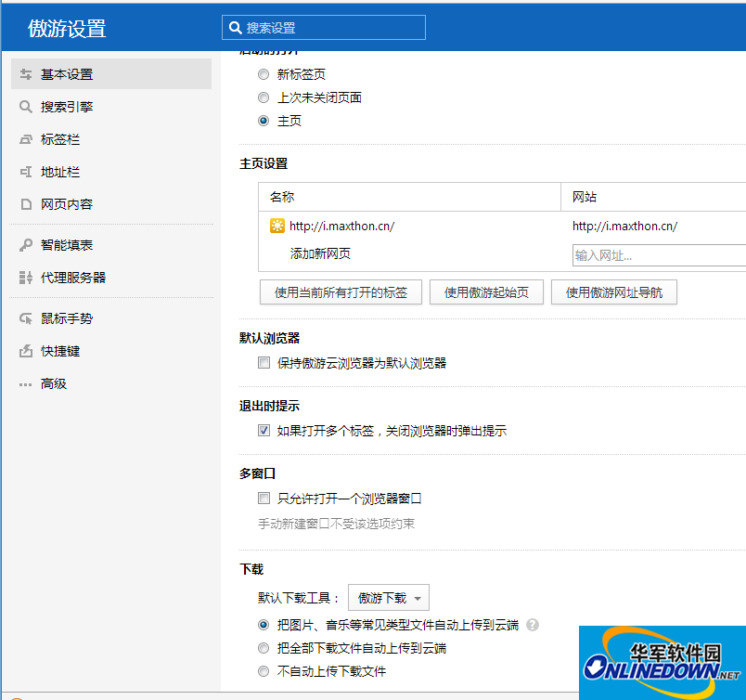The width and height of the screenshot is (746, 700).
Task: Click the magnifier icon in the search box
Action: (x=236, y=27)
